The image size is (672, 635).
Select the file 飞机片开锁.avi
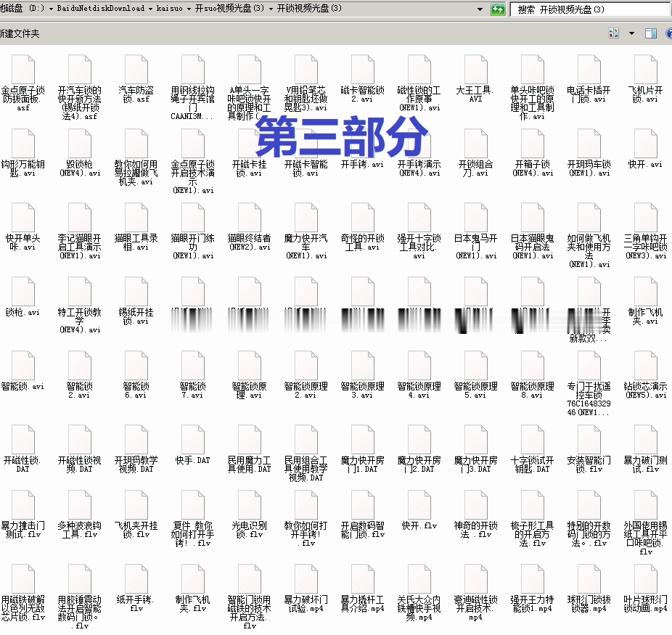coord(645,80)
